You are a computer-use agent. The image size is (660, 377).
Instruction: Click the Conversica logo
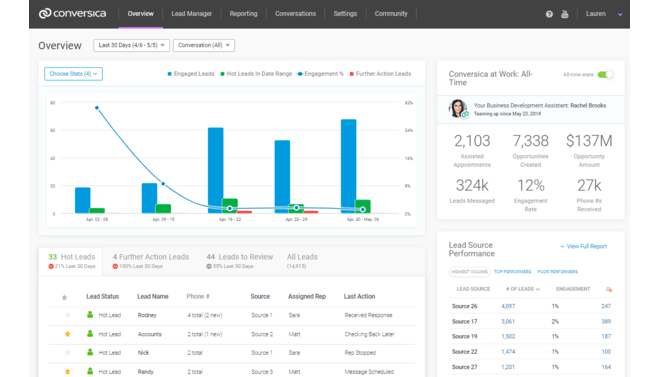click(72, 13)
